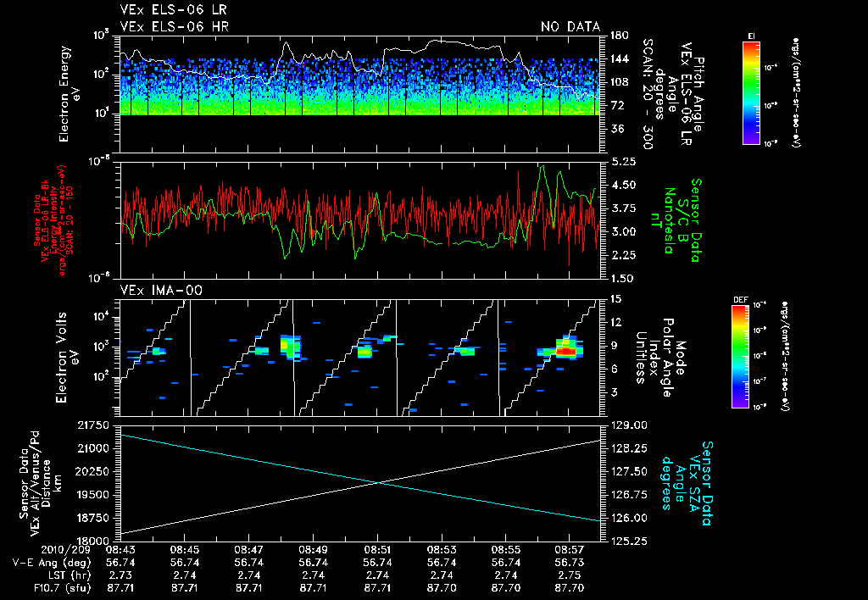Click the DEF color scale bar
The height and width of the screenshot is (600, 868).
pos(740,357)
